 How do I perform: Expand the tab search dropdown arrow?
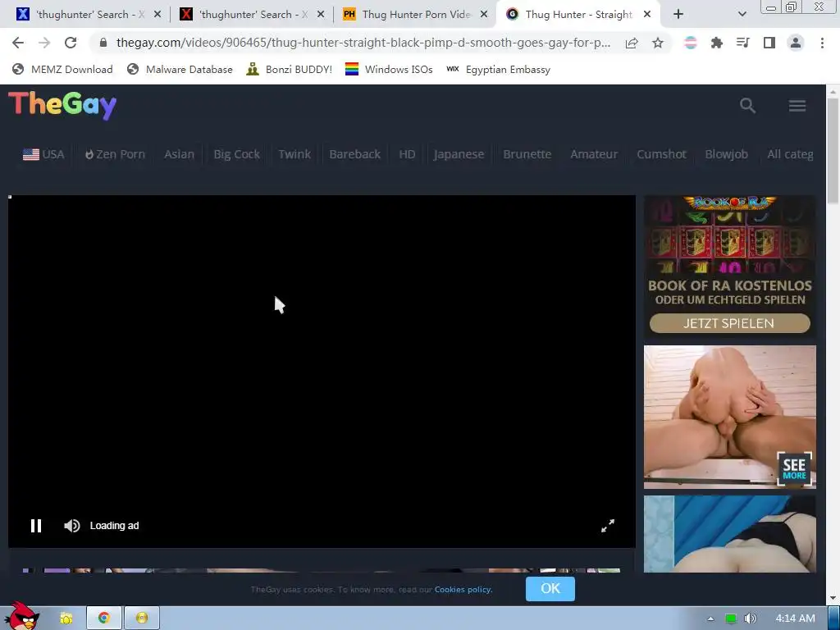pyautogui.click(x=742, y=15)
